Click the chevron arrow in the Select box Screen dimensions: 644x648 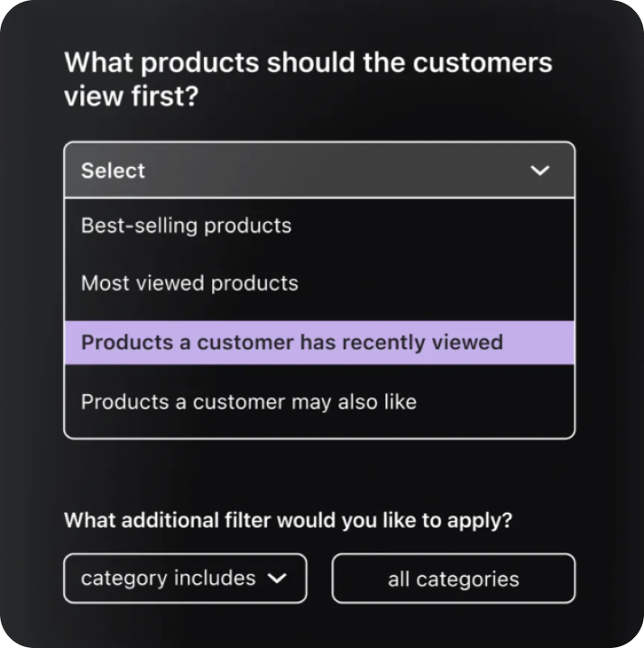539,171
